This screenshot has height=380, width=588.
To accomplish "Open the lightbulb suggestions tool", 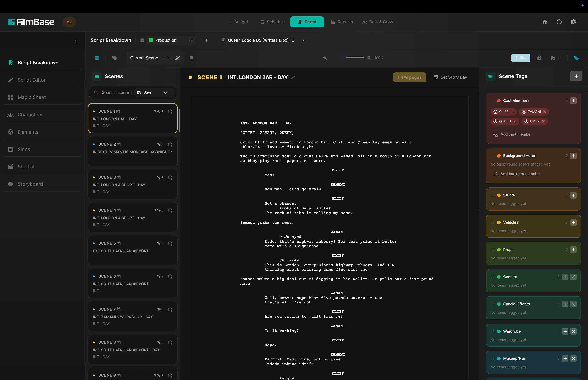I will tap(192, 58).
